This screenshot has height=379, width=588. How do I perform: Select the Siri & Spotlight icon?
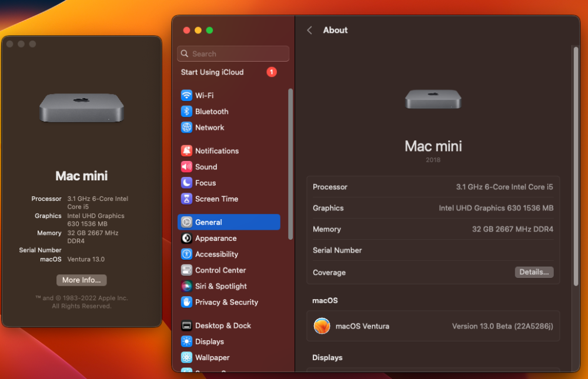click(x=186, y=286)
